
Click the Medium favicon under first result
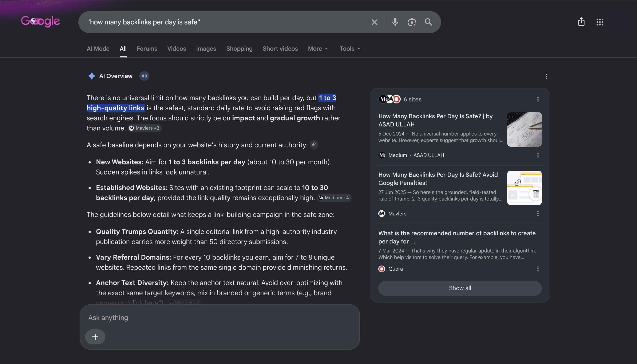point(382,155)
